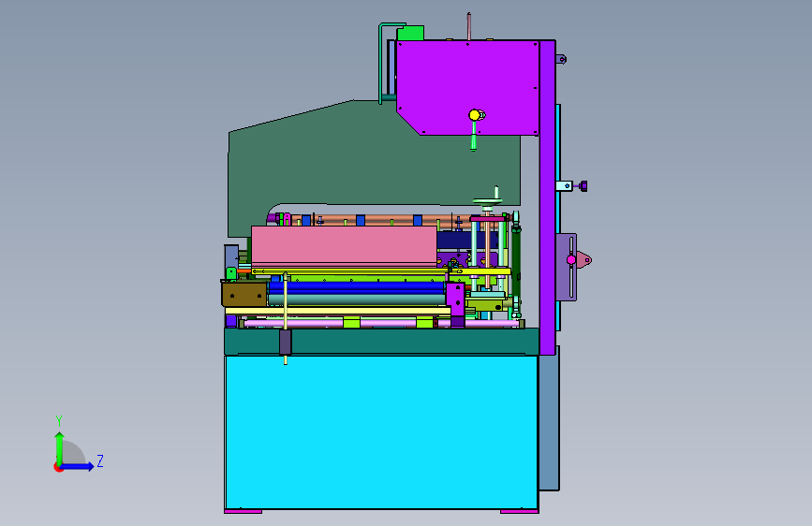Select the light green handwheel on the vertical shaft
812x526 pixels.
pos(487,202)
